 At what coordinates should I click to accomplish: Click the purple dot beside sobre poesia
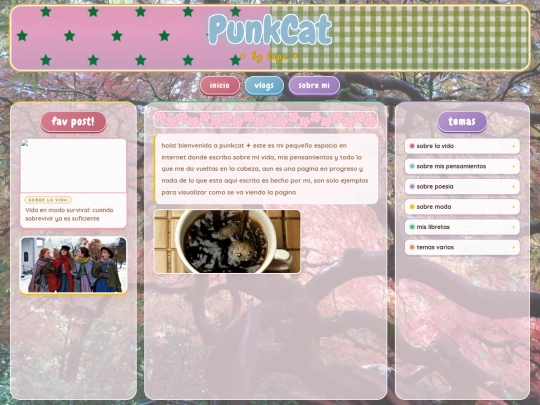tap(412, 187)
